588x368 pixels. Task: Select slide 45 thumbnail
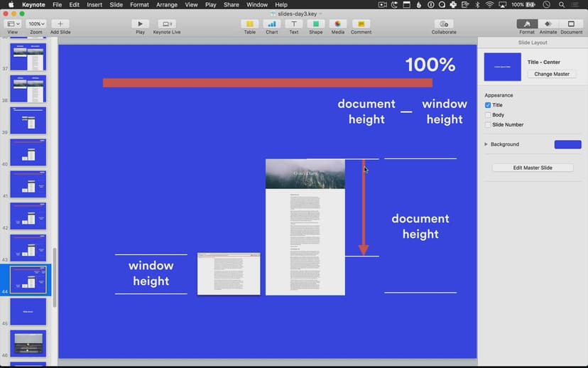(x=28, y=312)
